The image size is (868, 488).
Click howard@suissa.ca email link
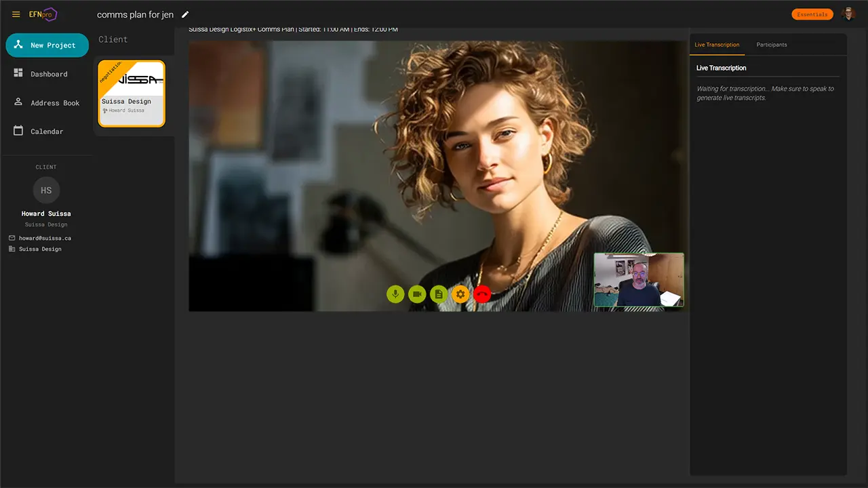[45, 238]
